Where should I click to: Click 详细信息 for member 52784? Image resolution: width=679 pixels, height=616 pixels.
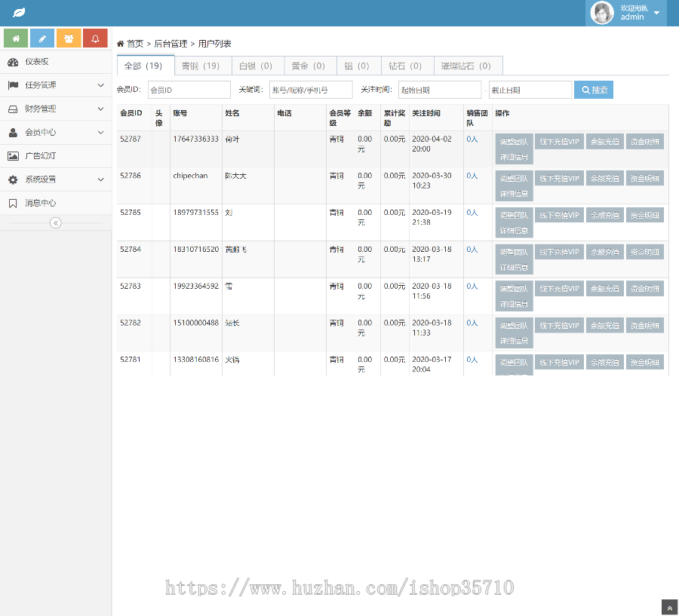click(x=514, y=268)
